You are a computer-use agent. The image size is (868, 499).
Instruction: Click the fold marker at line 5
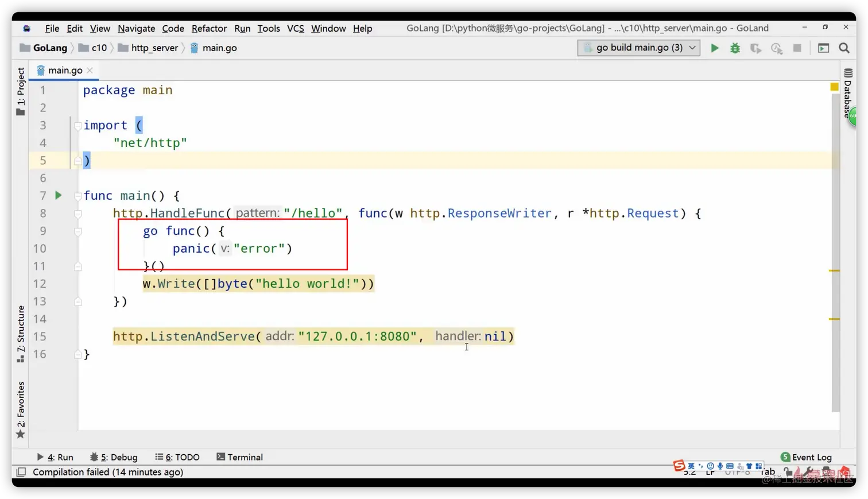(77, 161)
